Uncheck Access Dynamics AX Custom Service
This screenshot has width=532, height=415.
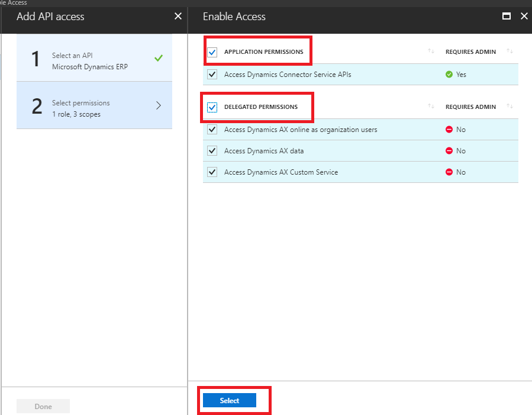[x=212, y=172]
